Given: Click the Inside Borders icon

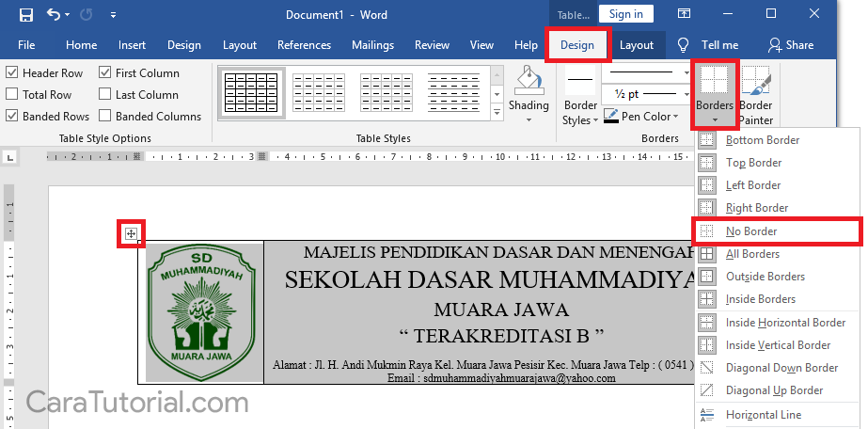Looking at the screenshot, I should (706, 299).
